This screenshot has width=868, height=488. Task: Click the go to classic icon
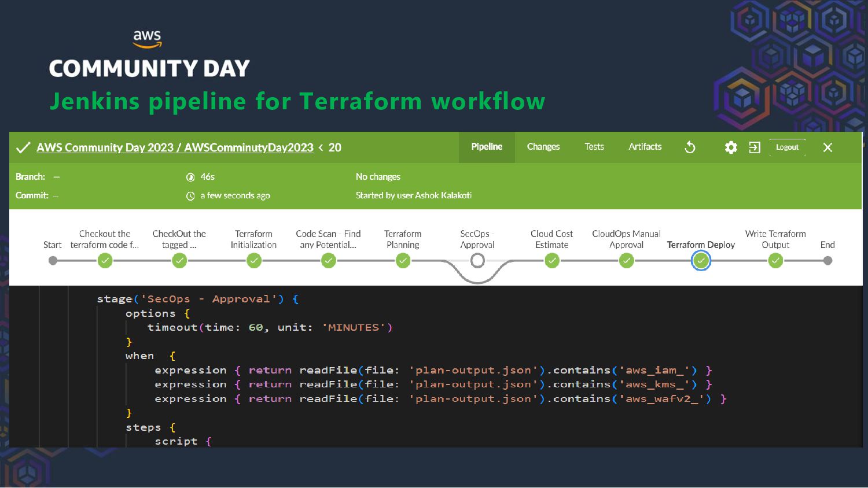point(755,147)
